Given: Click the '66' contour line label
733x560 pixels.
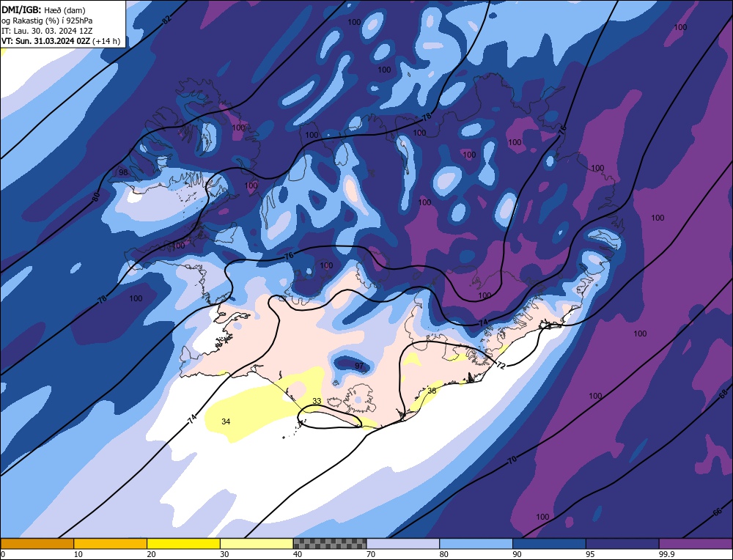Looking at the screenshot, I should pos(718,512).
